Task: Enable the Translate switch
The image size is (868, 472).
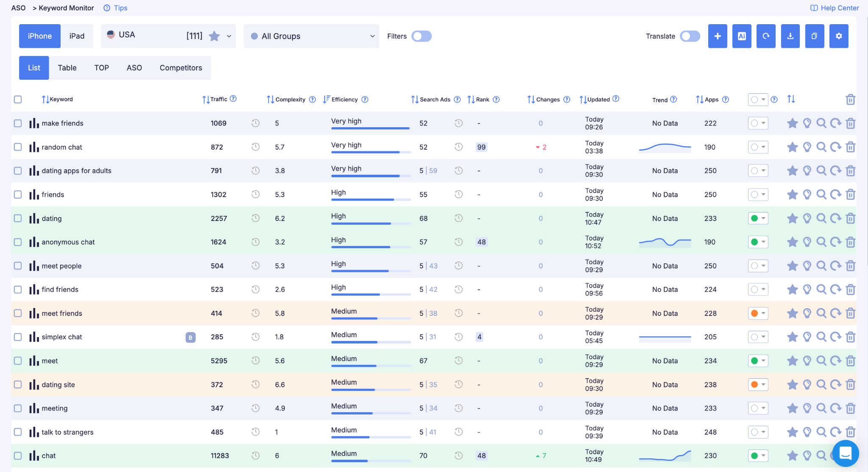Action: [x=690, y=36]
